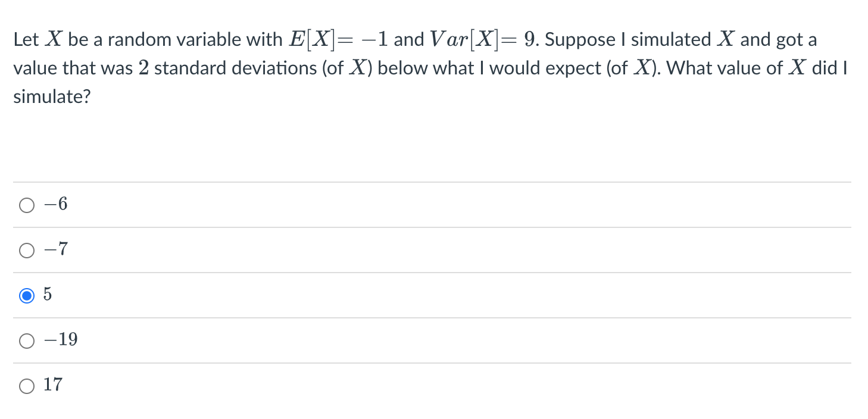This screenshot has width=868, height=419.
Task: Click the answer label text −19
Action: coord(61,339)
